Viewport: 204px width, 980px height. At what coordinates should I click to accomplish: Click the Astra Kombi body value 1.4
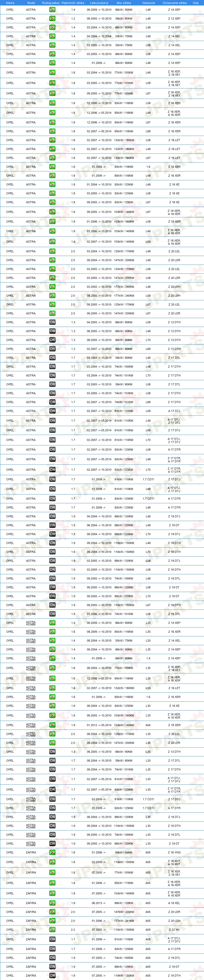(x=148, y=659)
